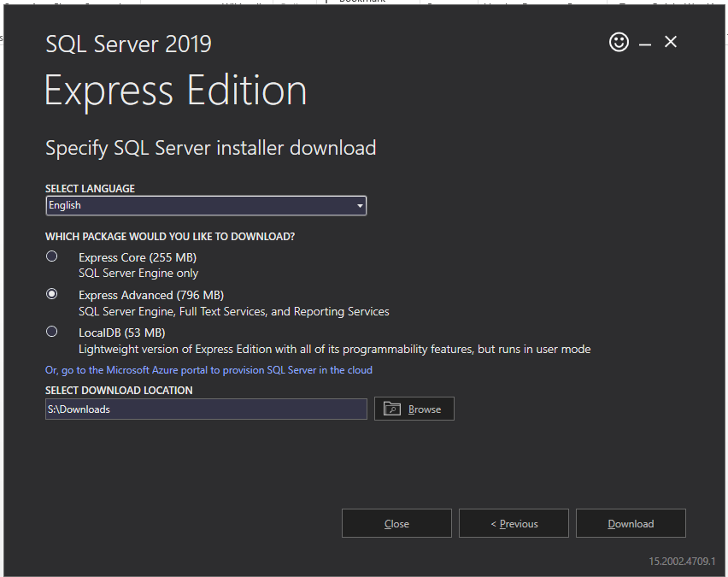Pick the LocalDB radio button
Screen dimensions: 728x577
tap(52, 332)
